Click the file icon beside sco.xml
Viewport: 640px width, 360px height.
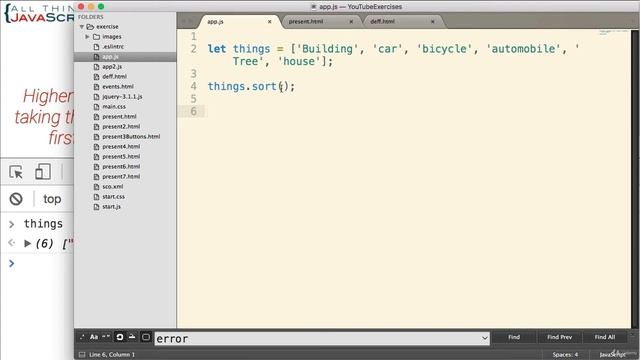[x=96, y=187]
